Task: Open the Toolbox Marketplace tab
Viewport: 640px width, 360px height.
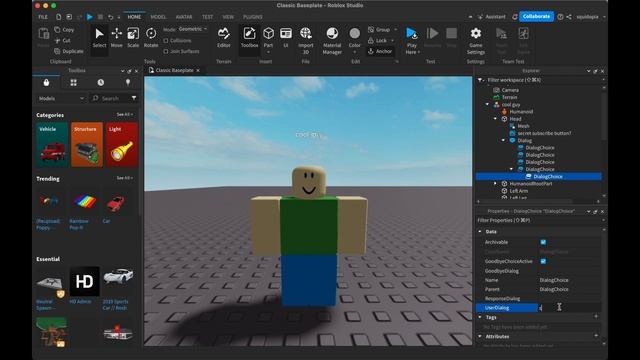Action: click(46, 82)
